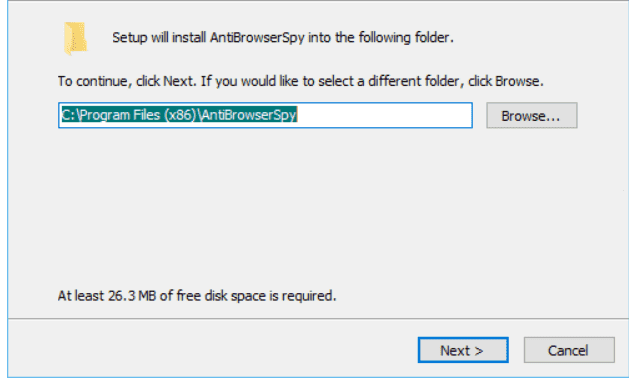The image size is (629, 382).
Task: Click the yellow folder icon
Action: click(75, 38)
